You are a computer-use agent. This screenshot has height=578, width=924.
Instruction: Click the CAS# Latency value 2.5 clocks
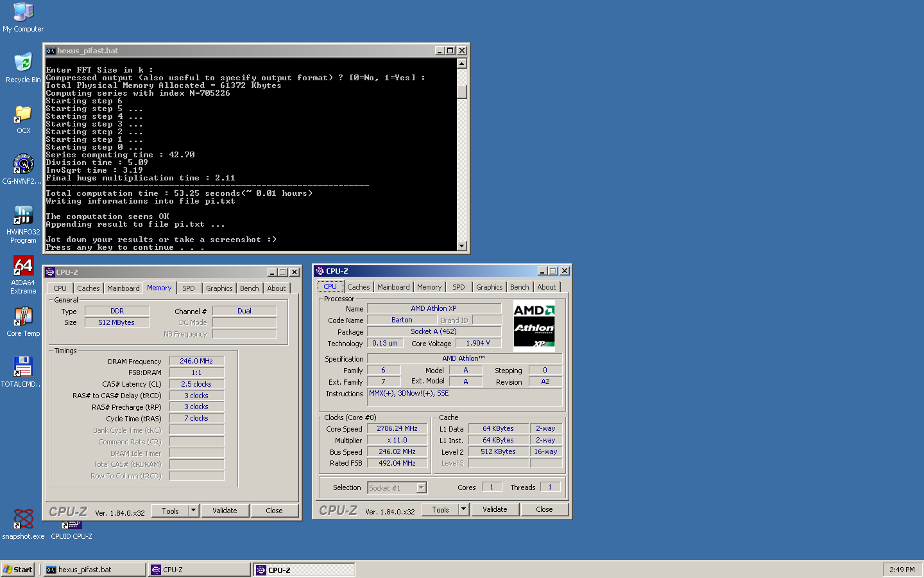tap(196, 384)
